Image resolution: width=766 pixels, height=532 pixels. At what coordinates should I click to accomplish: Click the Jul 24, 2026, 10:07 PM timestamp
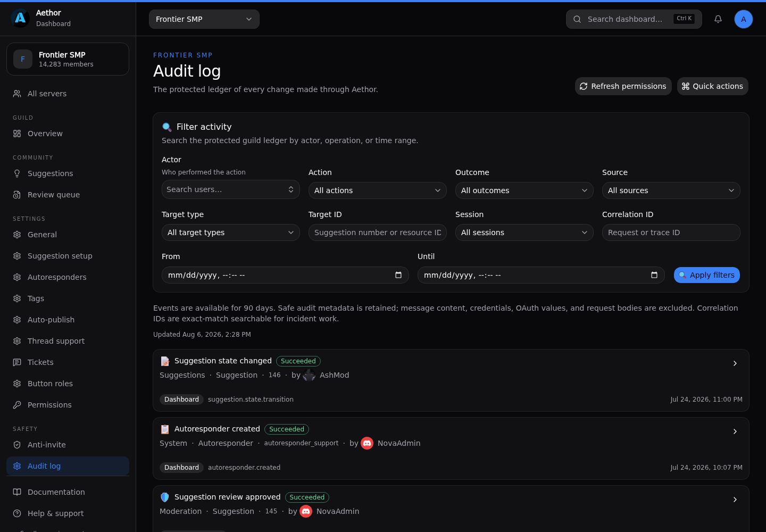point(706,468)
